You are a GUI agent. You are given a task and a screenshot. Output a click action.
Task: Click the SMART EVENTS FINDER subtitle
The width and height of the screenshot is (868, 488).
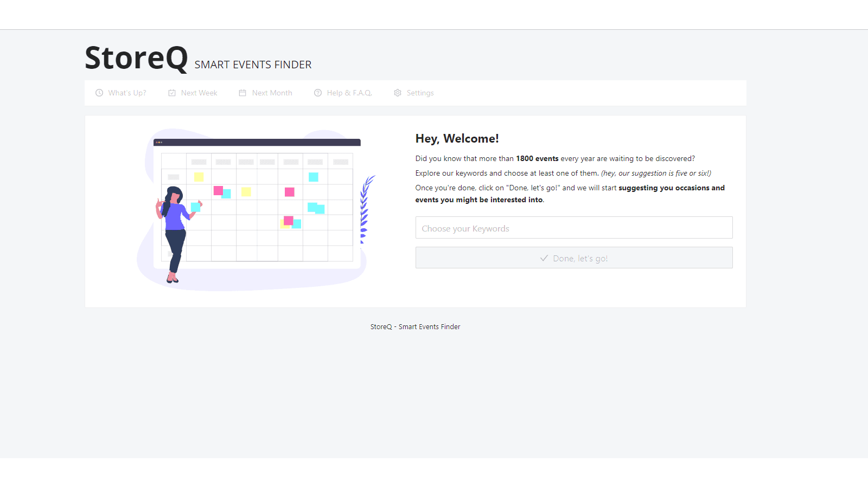[253, 65]
